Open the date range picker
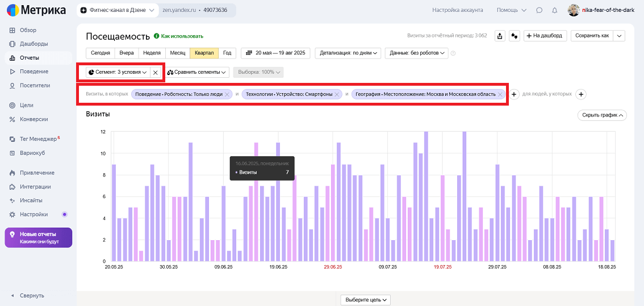The width and height of the screenshot is (644, 306). (276, 53)
